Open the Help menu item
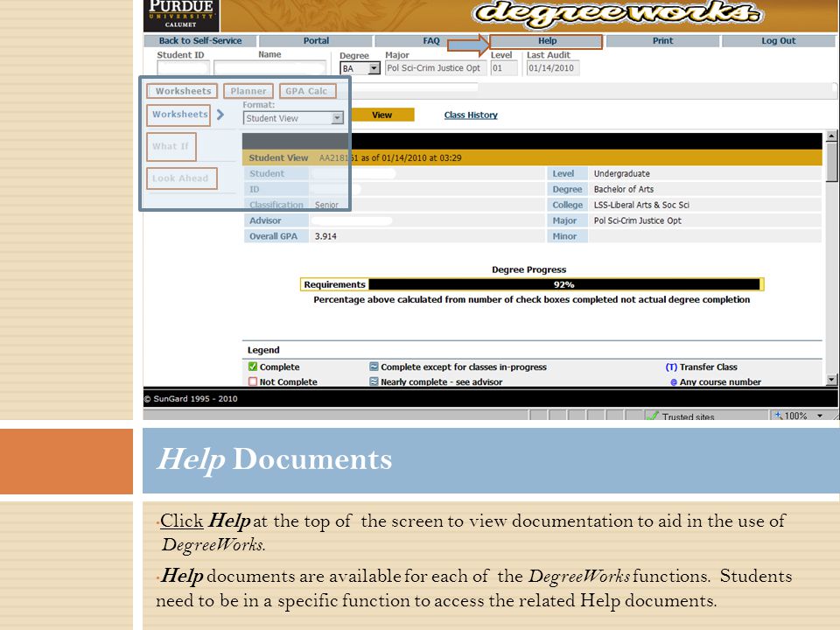The height and width of the screenshot is (630, 840). [x=546, y=41]
